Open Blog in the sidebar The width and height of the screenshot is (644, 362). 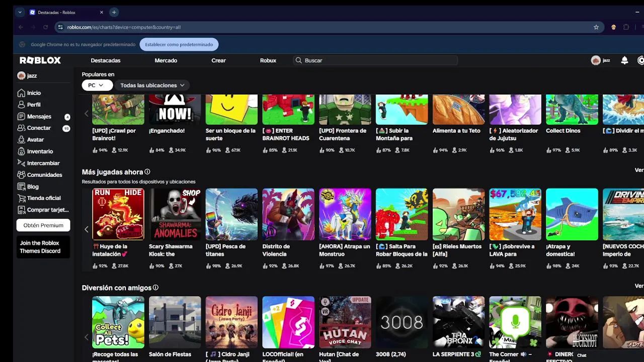(28, 187)
